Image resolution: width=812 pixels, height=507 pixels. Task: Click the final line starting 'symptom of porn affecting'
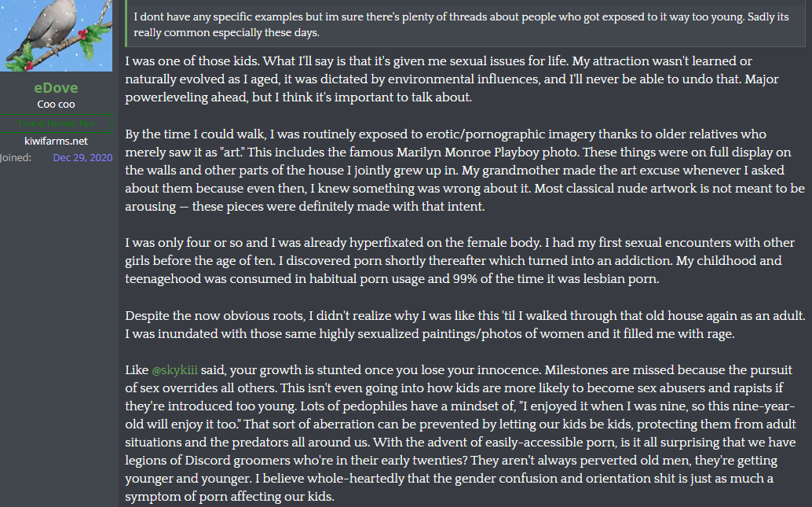228,498
